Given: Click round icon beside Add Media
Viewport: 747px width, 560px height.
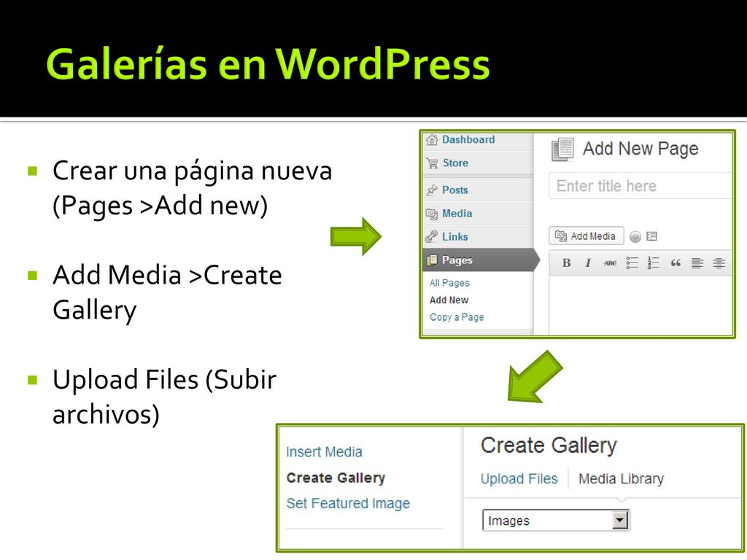Looking at the screenshot, I should tap(635, 236).
